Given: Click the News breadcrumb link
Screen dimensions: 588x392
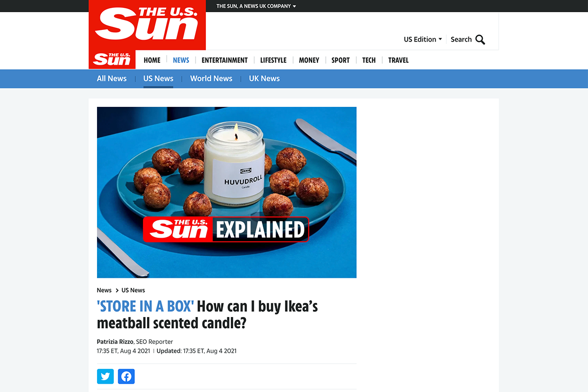Looking at the screenshot, I should pyautogui.click(x=104, y=290).
